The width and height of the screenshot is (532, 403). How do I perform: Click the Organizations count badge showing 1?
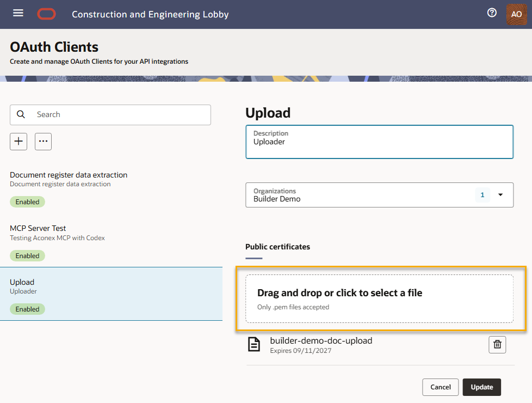click(x=482, y=195)
